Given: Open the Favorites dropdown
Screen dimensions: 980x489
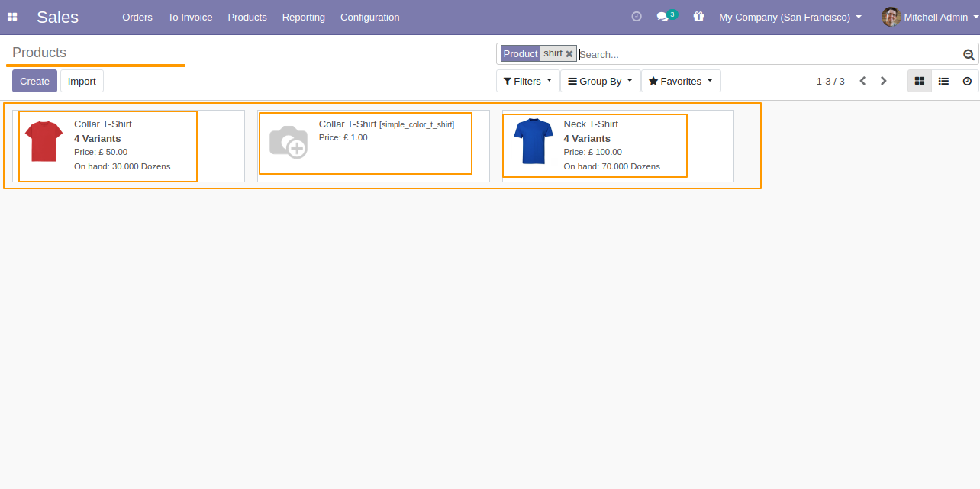Looking at the screenshot, I should coord(681,81).
